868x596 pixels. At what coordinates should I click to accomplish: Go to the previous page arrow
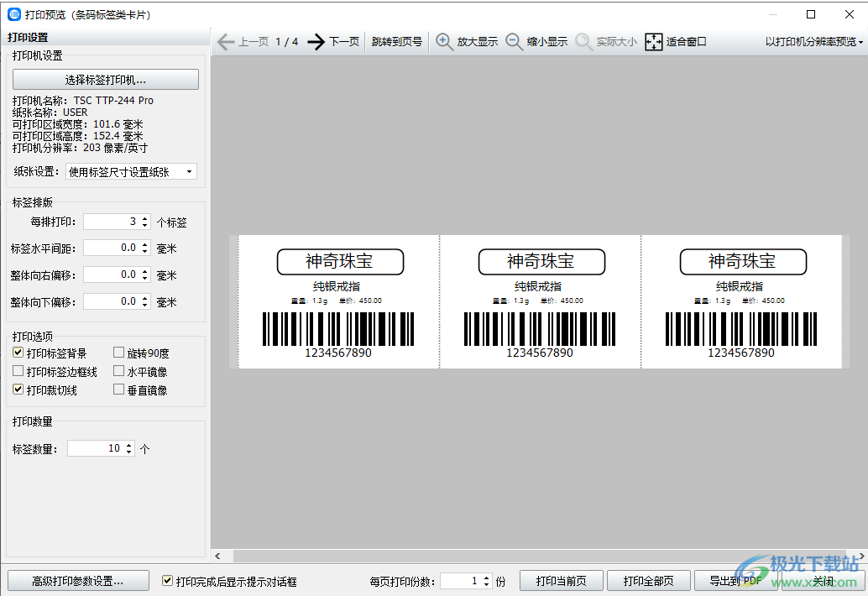coord(225,42)
